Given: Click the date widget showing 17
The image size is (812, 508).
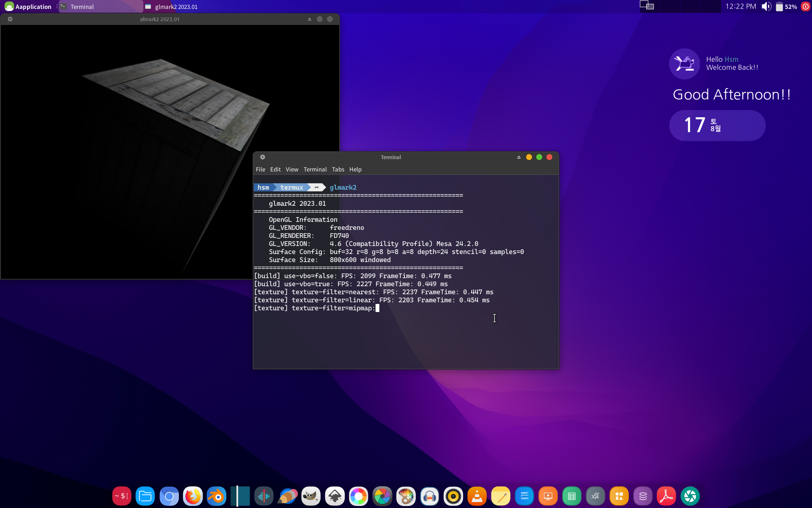Looking at the screenshot, I should (717, 125).
